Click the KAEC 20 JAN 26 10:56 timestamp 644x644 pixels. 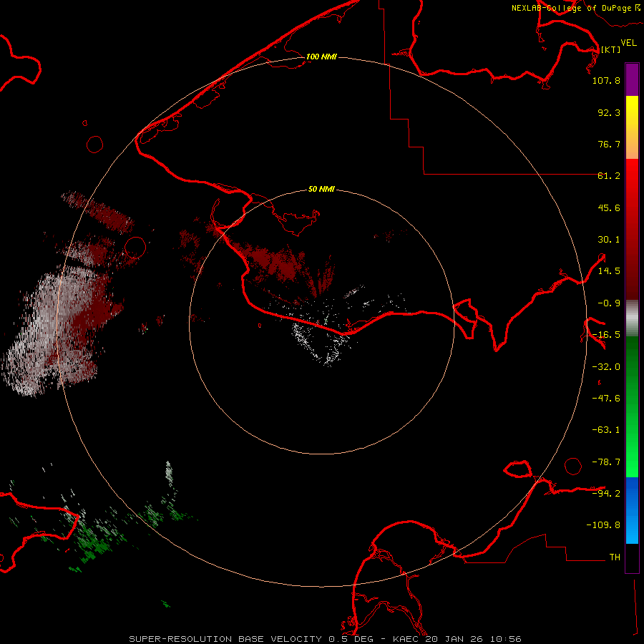click(x=457, y=639)
